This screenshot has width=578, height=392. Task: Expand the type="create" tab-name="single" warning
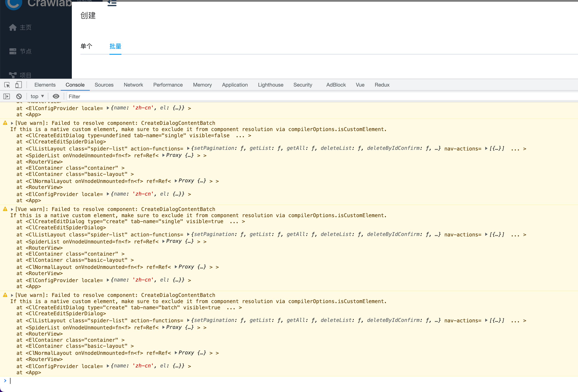pos(12,209)
